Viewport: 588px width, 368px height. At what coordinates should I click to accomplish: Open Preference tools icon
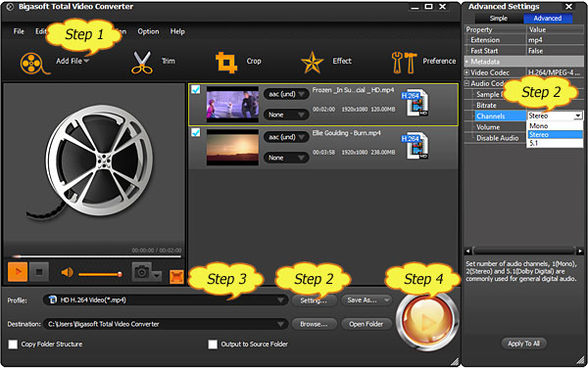click(x=404, y=63)
